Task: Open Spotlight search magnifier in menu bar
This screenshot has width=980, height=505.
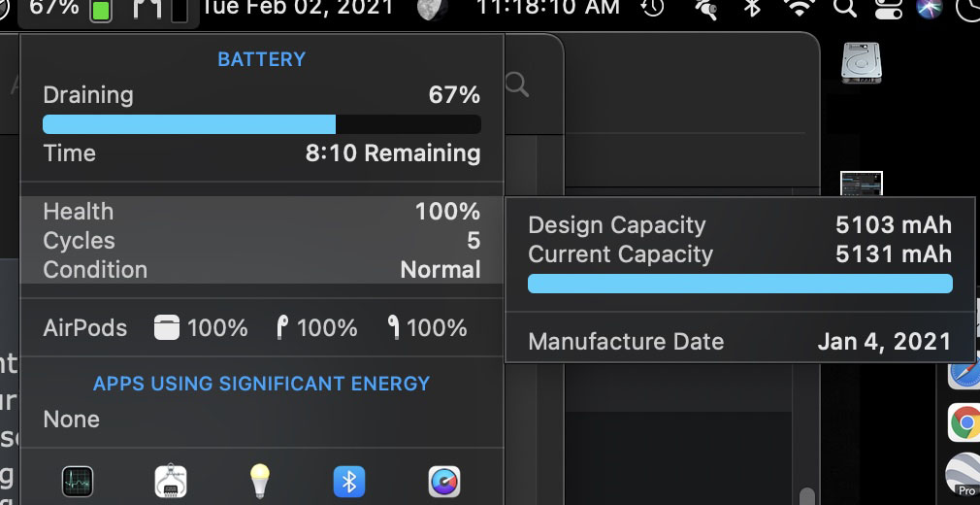Action: click(844, 8)
